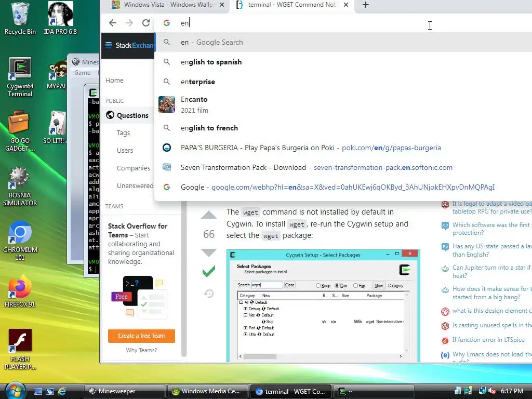Open the Recycle Bin desktop icon
This screenshot has height=399, width=532.
coord(20,19)
